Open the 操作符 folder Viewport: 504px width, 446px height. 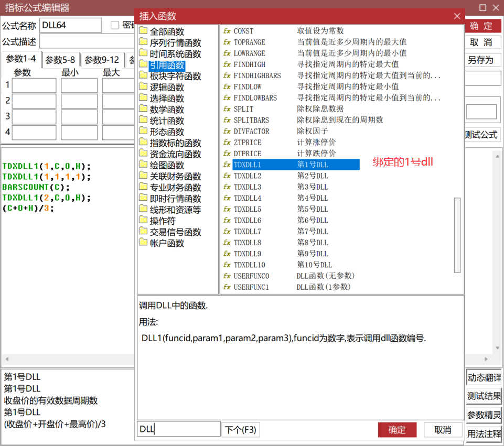point(158,221)
